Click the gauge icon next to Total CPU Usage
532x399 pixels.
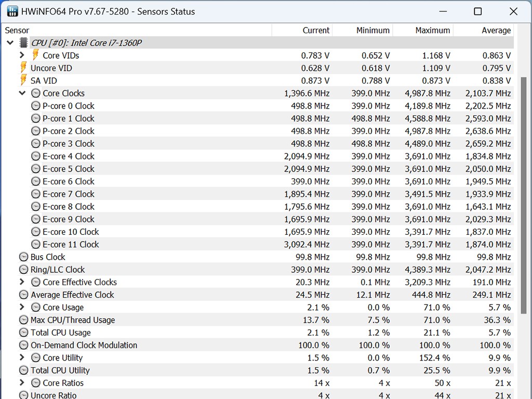pos(23,332)
